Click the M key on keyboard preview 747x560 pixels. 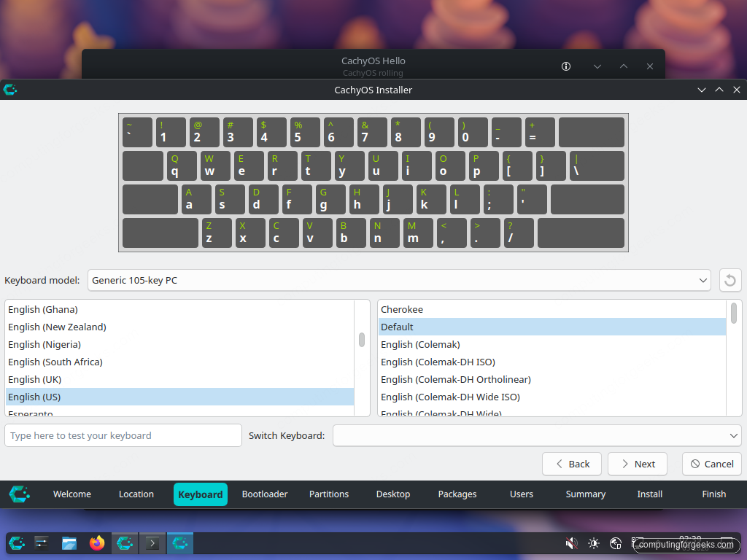click(x=418, y=233)
